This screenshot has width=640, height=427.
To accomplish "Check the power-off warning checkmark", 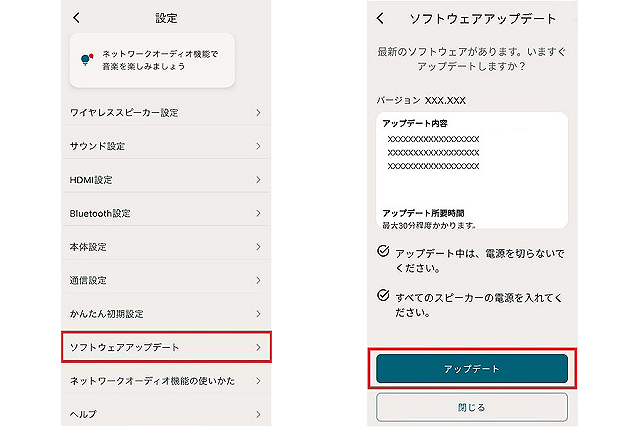I will tap(383, 253).
